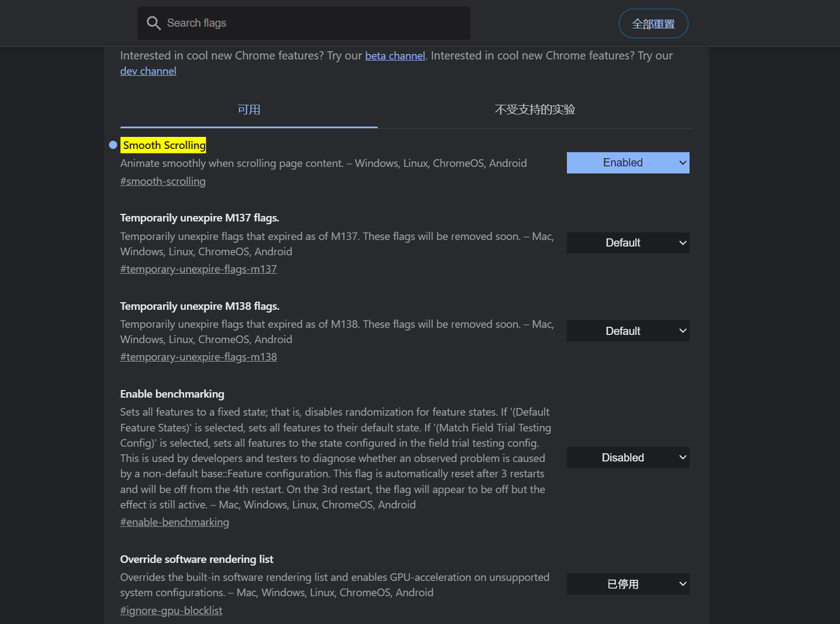Switch to the 可用 tab
This screenshot has height=624, width=840.
249,110
